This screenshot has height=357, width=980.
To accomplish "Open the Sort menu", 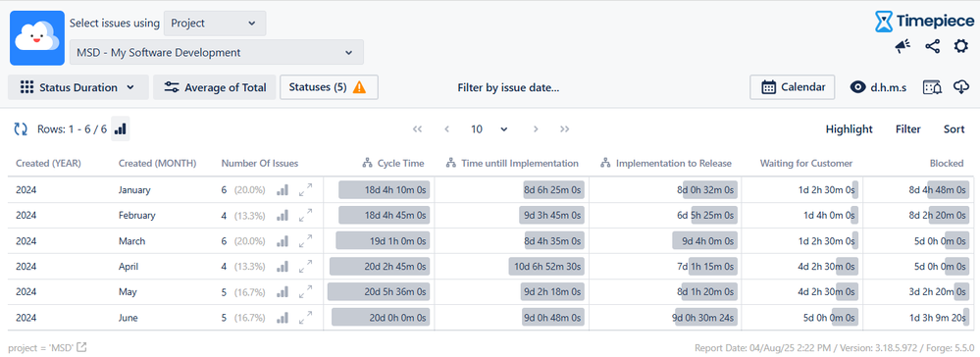I will 954,128.
